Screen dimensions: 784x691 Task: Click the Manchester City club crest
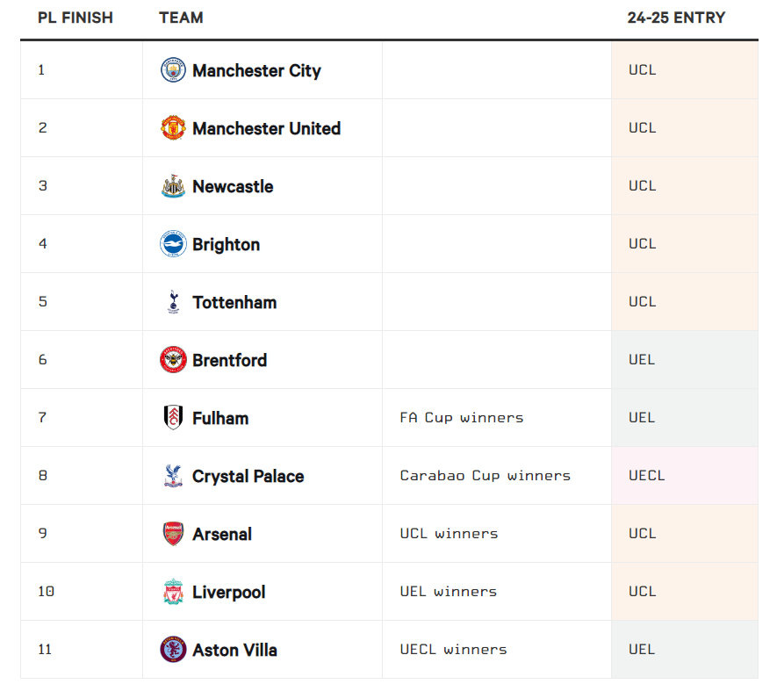tap(173, 70)
